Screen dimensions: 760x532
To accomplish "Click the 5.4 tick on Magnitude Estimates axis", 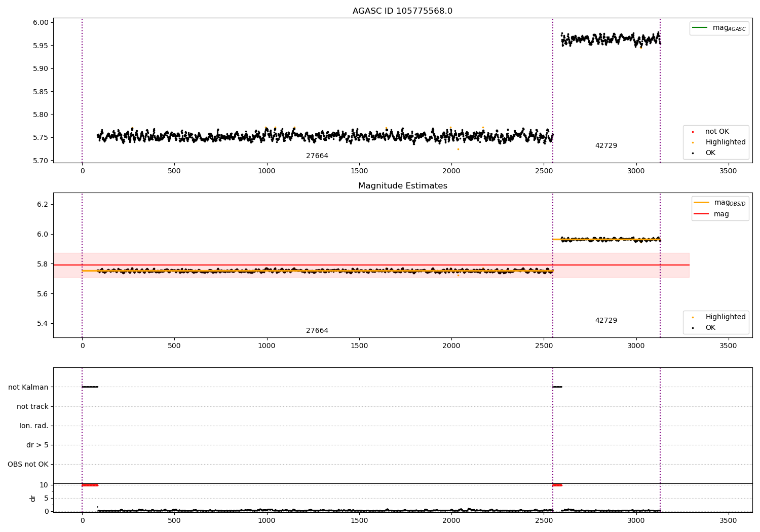I will pos(43,323).
